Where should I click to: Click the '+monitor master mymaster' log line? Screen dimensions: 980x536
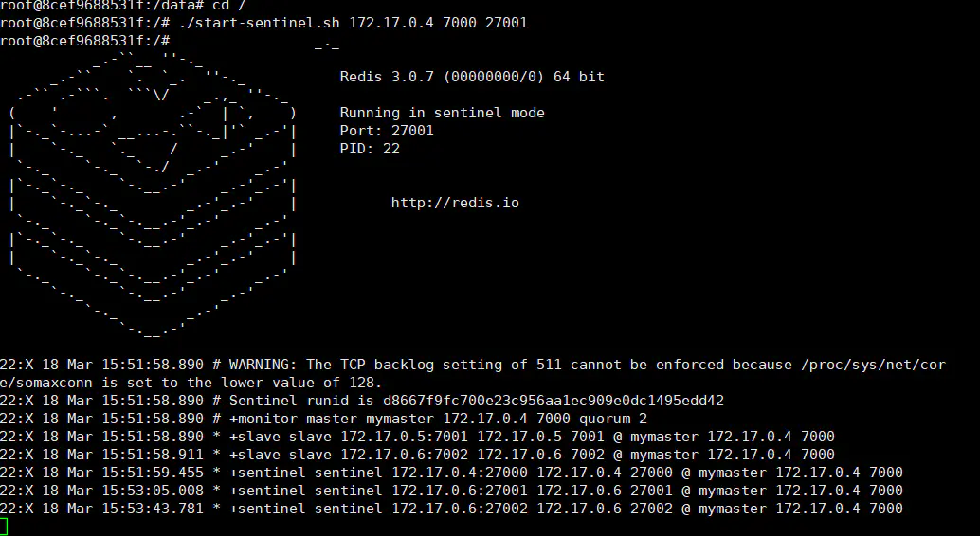pyautogui.click(x=324, y=419)
